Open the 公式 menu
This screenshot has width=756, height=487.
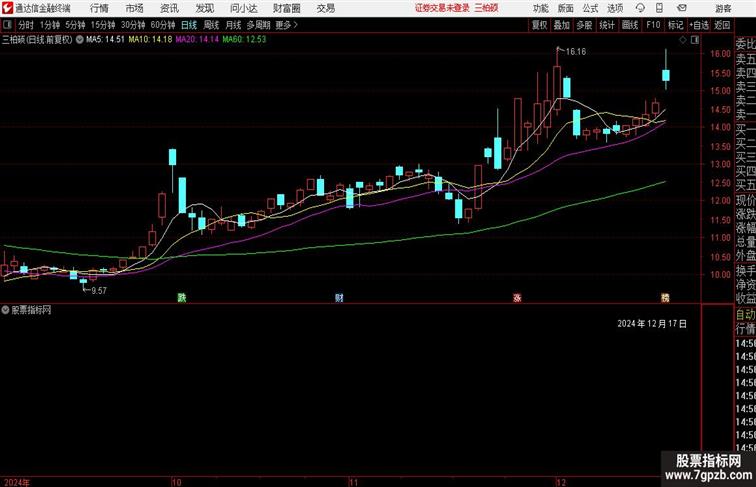(590, 8)
